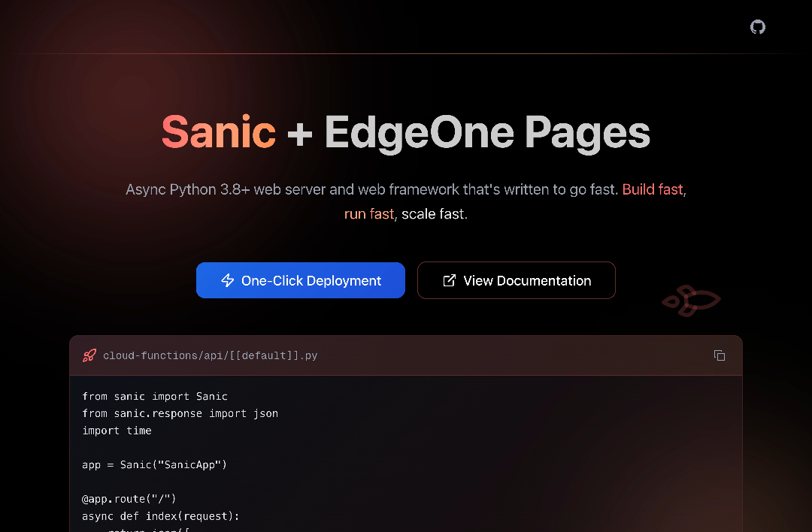Click the "EdgeOne Pages" heading text

(486, 132)
